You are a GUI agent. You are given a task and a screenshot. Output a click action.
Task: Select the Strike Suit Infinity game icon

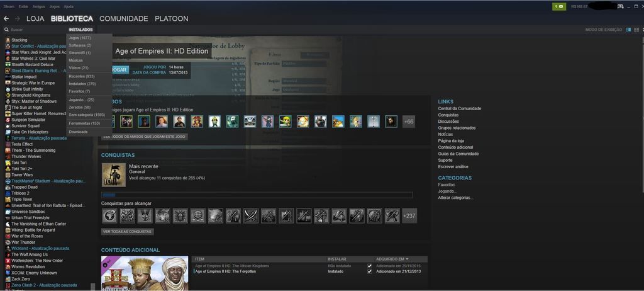click(8, 89)
